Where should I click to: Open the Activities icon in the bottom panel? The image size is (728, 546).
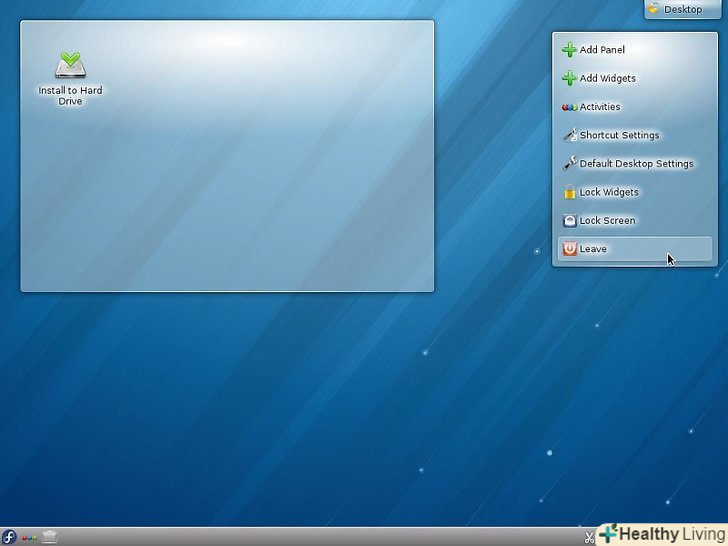[29, 537]
